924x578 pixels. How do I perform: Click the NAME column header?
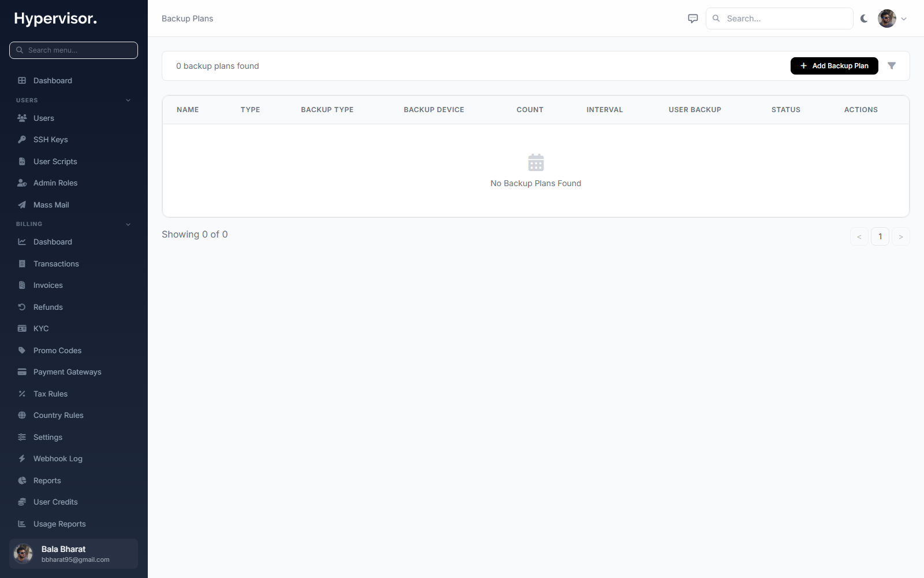(188, 110)
